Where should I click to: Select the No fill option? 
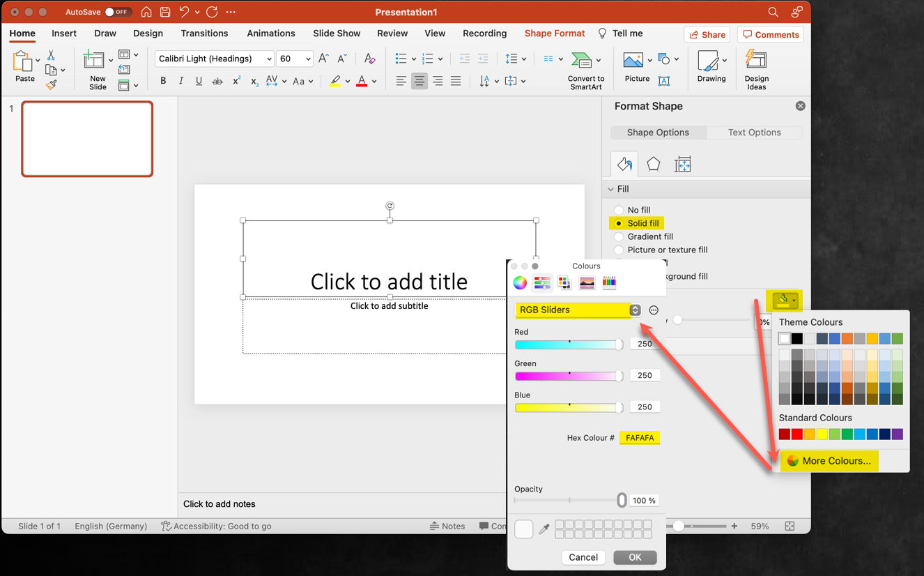point(619,209)
